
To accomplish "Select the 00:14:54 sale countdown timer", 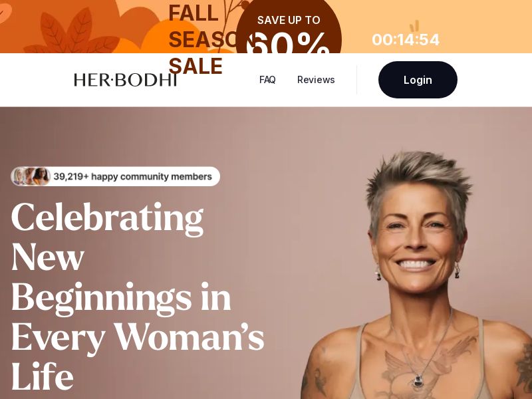I will click(406, 40).
